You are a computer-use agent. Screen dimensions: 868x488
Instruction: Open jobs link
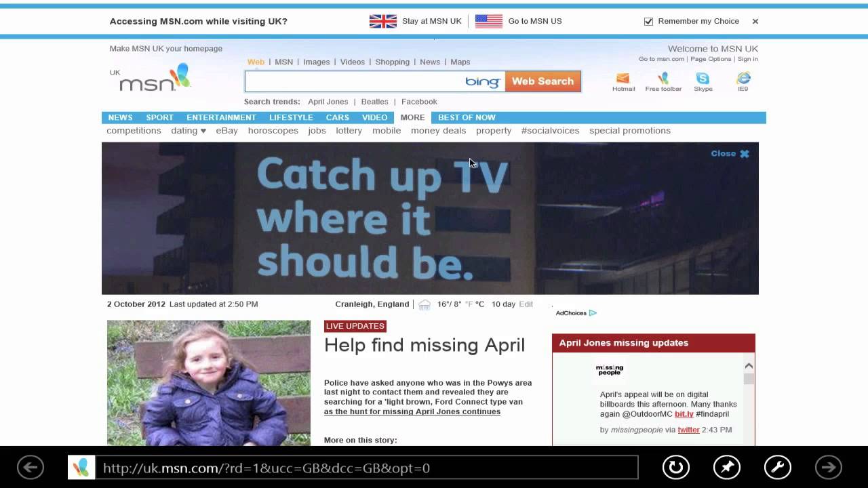[x=317, y=131]
